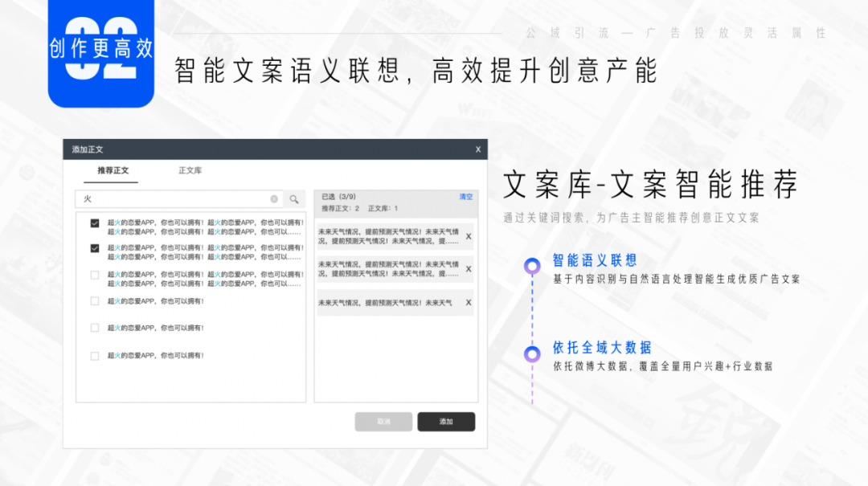The image size is (868, 486).
Task: Select the 推荐正文 tab
Action: point(112,170)
